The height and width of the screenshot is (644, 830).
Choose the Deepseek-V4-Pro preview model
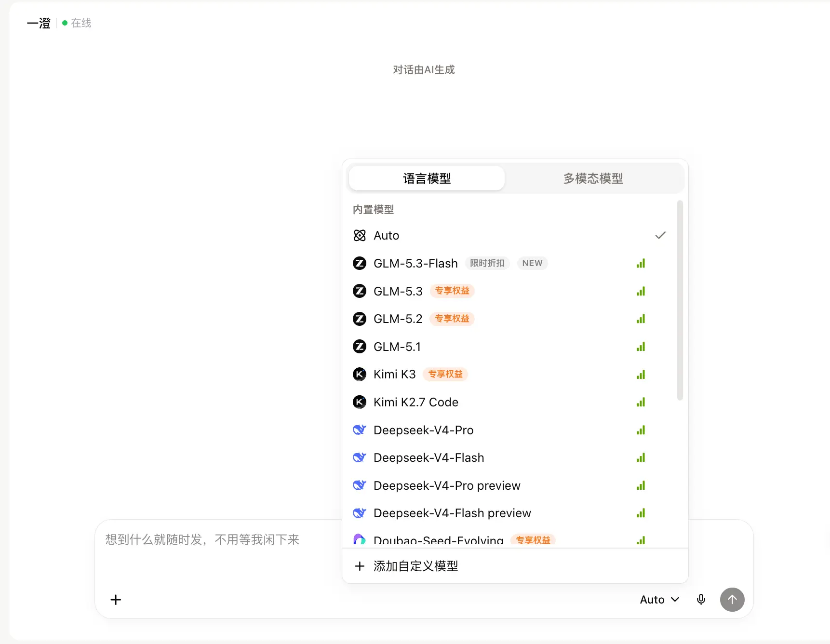click(510, 485)
